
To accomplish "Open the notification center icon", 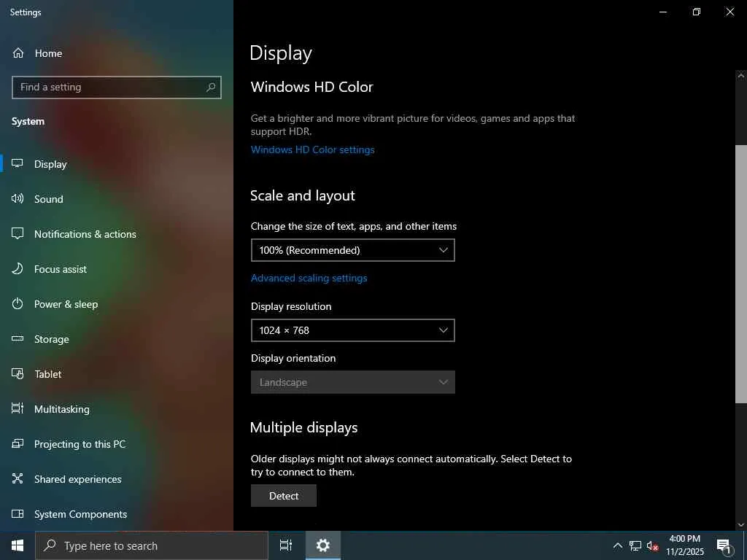I will (x=724, y=546).
